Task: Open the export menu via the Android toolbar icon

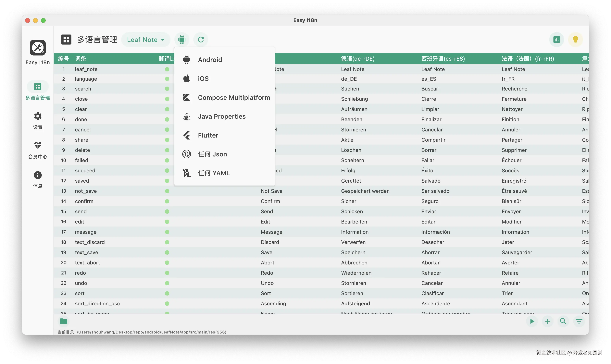Action: [181, 39]
